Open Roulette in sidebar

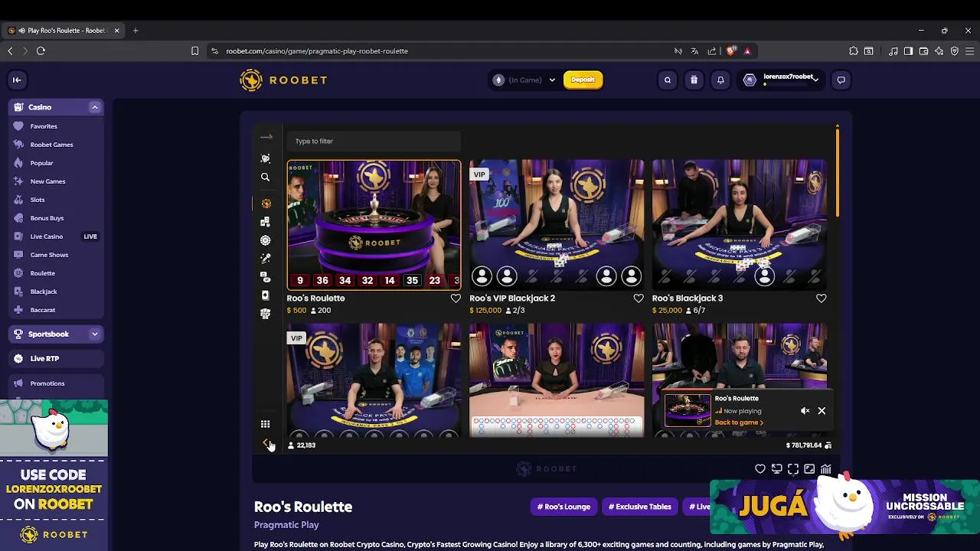click(x=43, y=273)
